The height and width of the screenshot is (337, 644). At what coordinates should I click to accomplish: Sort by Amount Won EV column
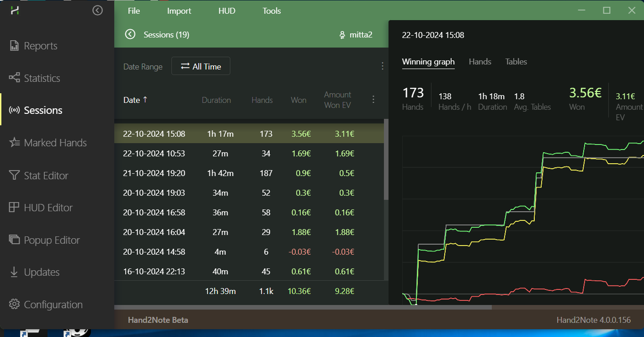coord(338,100)
